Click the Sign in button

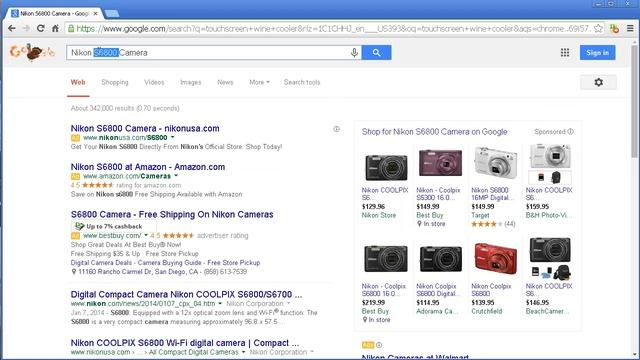(x=598, y=53)
